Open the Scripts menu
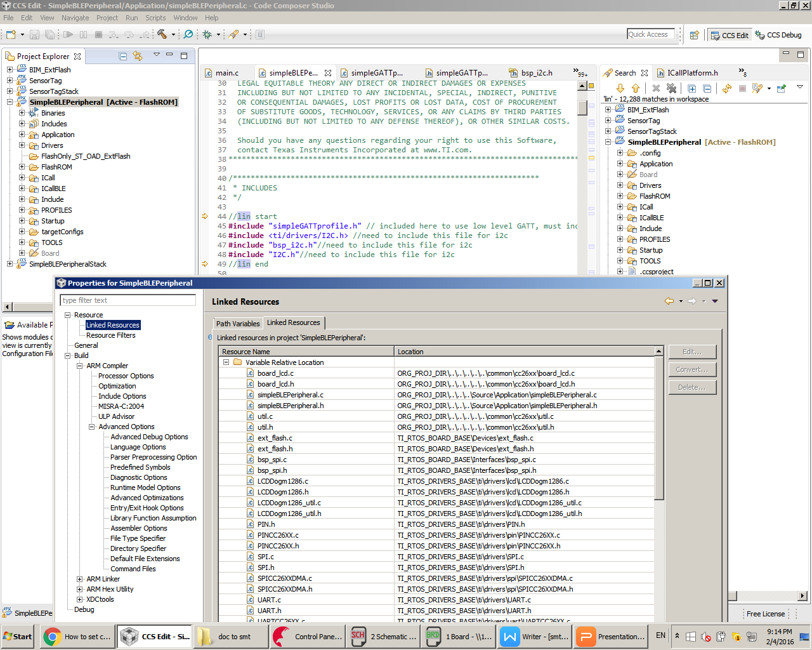 click(155, 18)
